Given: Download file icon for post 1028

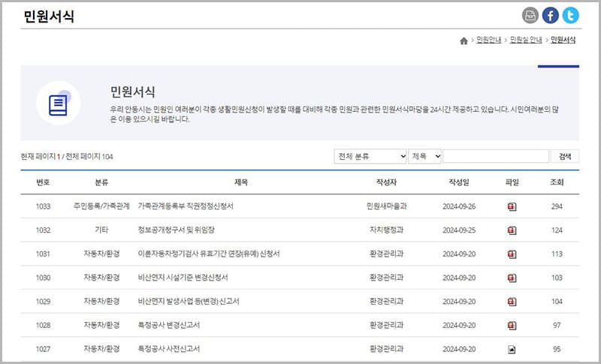Looking at the screenshot, I should click(512, 326).
